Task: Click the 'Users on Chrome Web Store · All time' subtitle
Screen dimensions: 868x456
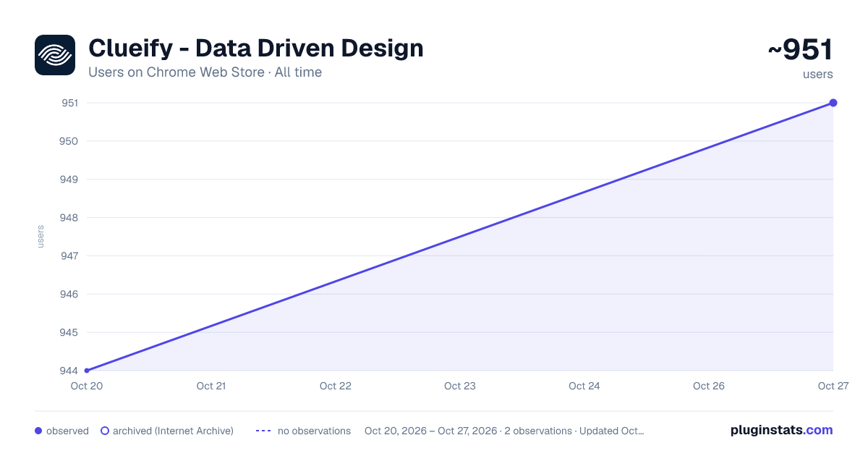Action: click(x=205, y=72)
